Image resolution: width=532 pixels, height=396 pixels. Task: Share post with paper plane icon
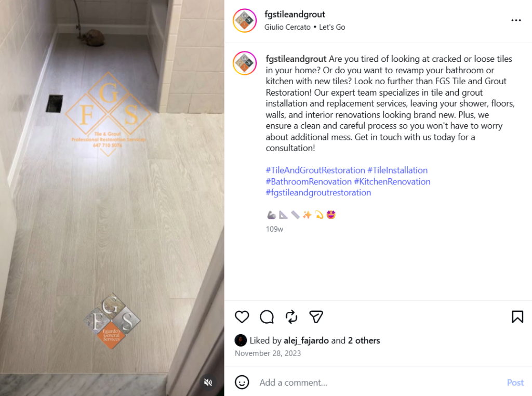316,317
